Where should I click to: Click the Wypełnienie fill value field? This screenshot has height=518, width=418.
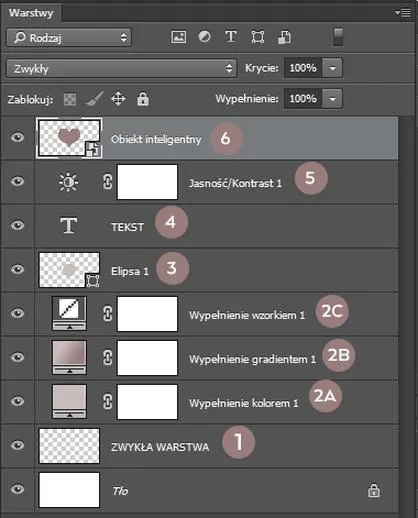(303, 99)
